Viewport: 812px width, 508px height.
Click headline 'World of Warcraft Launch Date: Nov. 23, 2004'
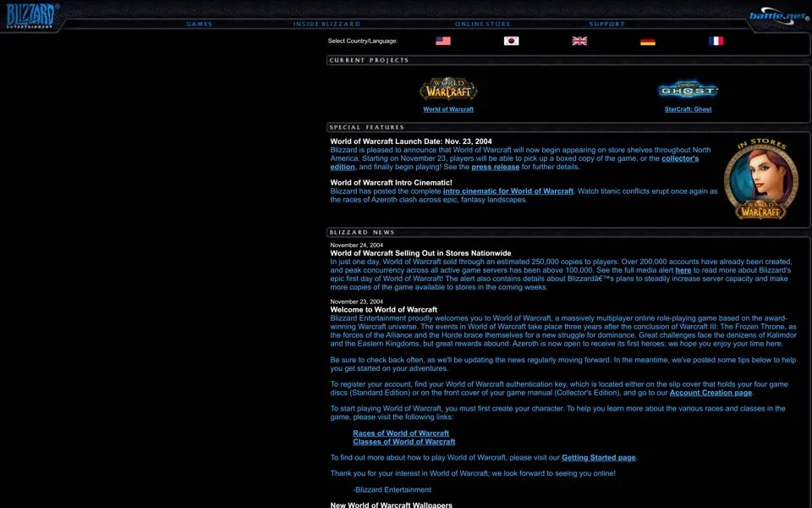411,141
